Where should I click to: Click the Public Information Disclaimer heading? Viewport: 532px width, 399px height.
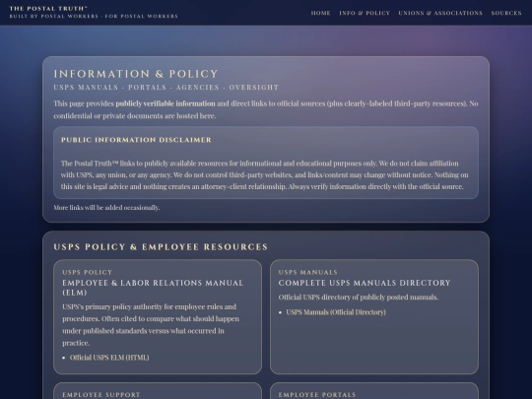point(136,140)
